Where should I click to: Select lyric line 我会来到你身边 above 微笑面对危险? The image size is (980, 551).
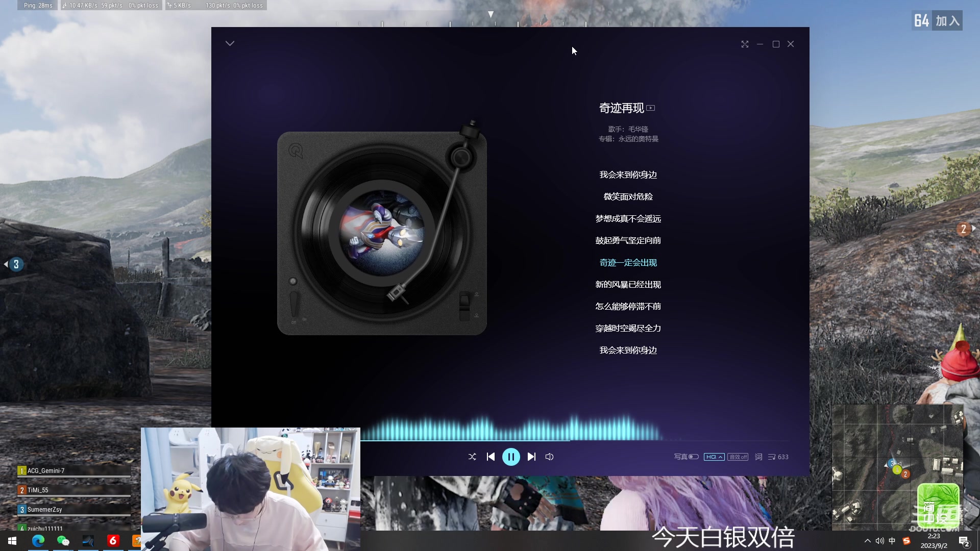point(628,174)
